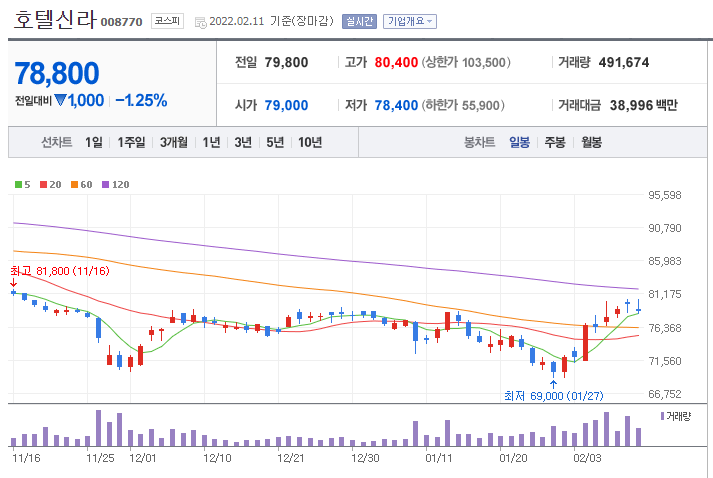Click the 66,752 price axis label

click(665, 394)
